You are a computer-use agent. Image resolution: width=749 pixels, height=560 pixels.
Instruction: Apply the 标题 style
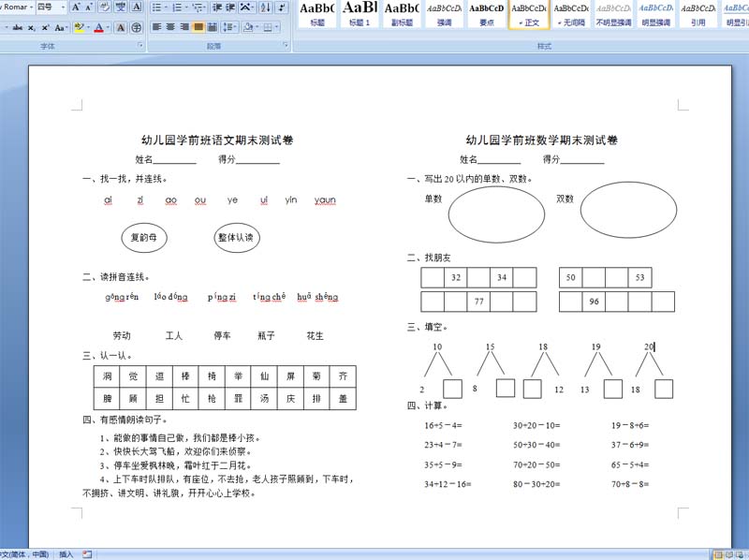pos(317,14)
